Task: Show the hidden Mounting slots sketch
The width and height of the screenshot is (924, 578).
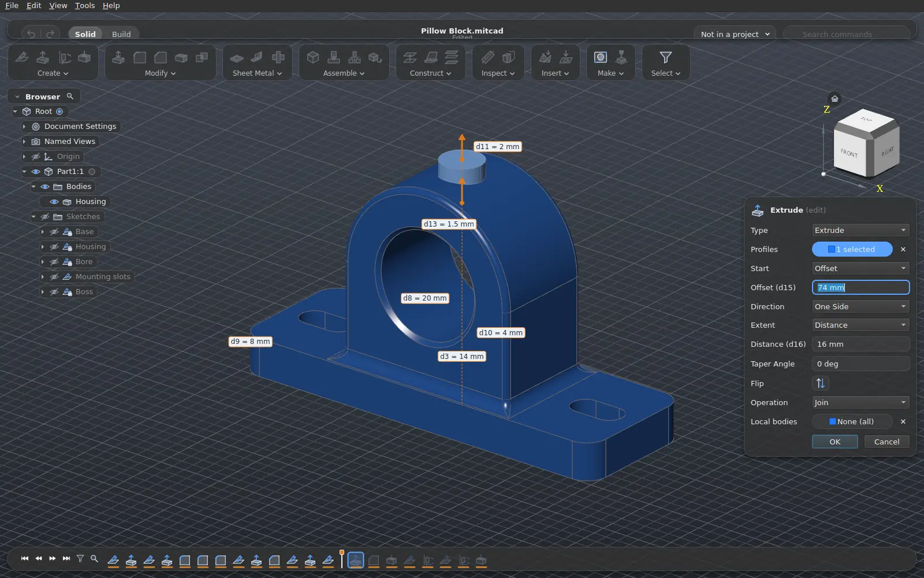Action: (54, 277)
